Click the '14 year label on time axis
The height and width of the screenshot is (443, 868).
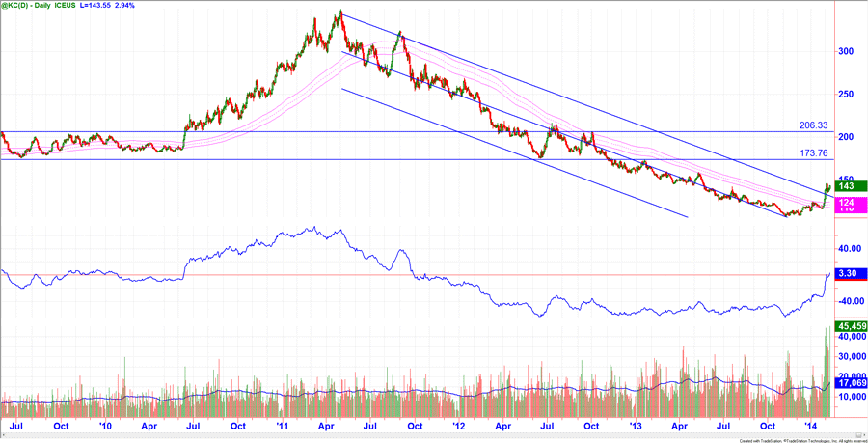coord(810,424)
